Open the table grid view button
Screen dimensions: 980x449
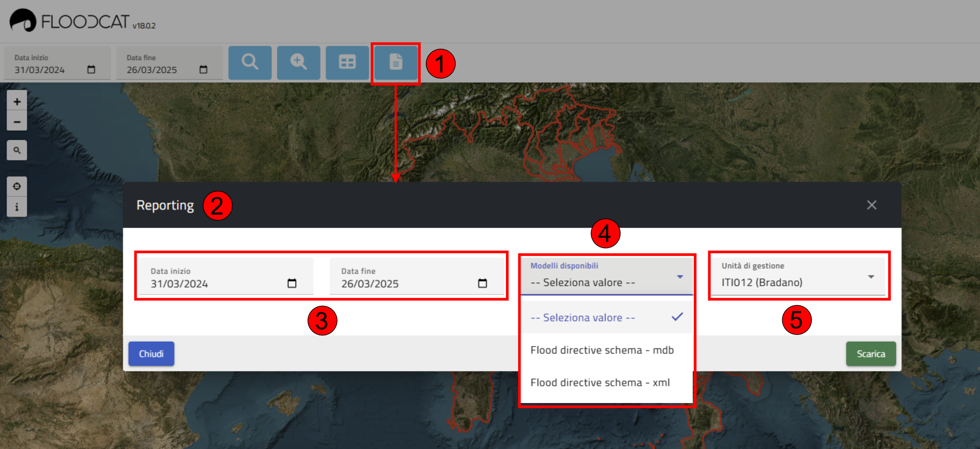pos(347,62)
